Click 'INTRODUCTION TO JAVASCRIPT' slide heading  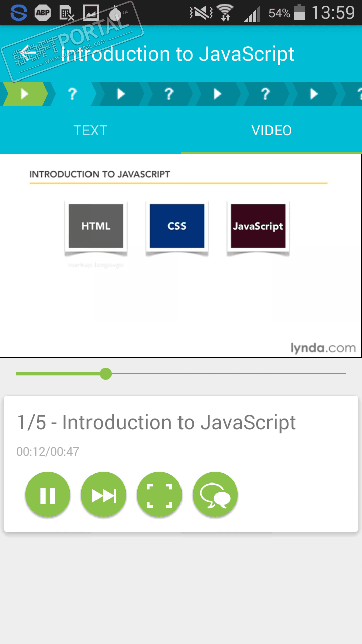[x=100, y=174]
